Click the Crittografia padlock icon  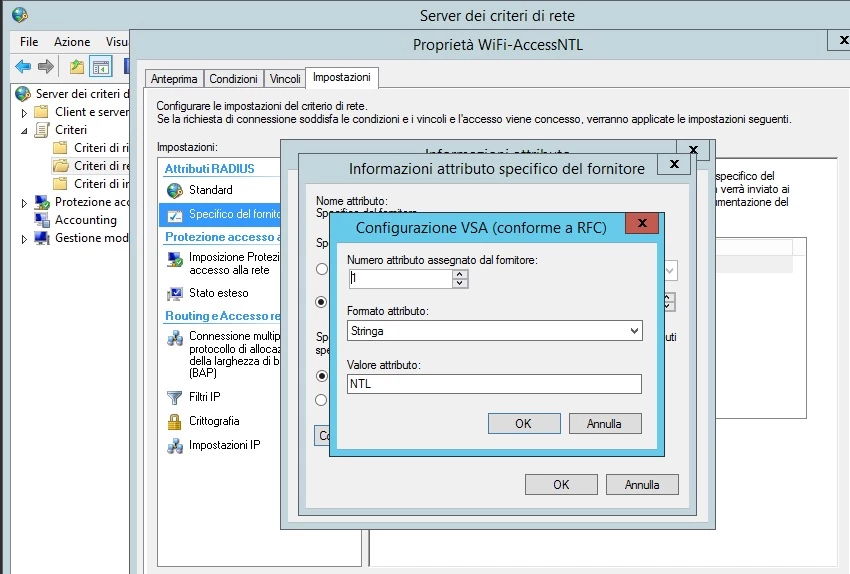coord(175,422)
